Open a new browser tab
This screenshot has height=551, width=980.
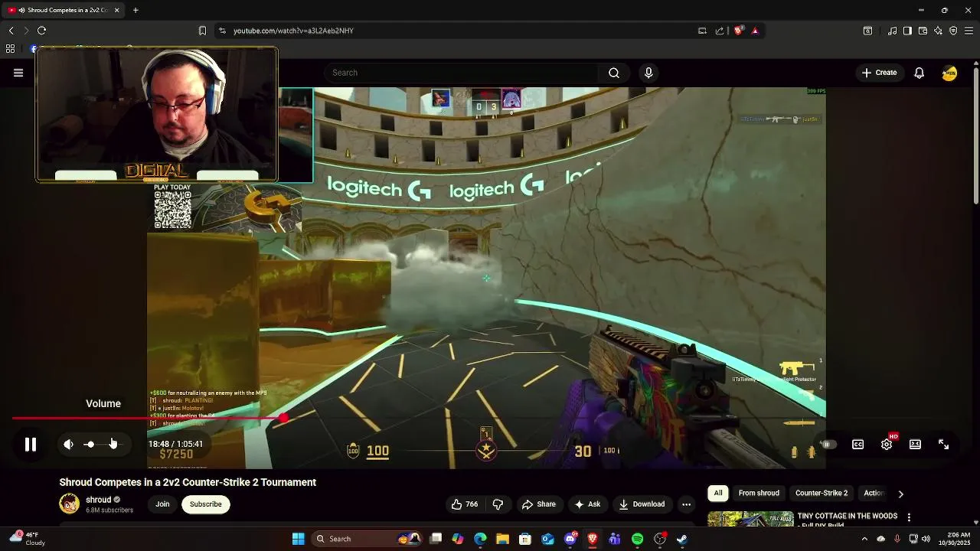click(x=136, y=10)
